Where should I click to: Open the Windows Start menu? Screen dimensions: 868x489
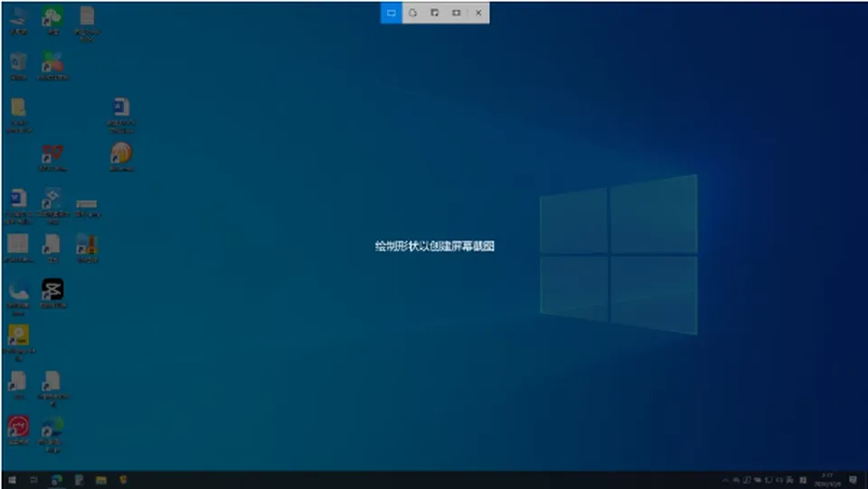[x=12, y=480]
